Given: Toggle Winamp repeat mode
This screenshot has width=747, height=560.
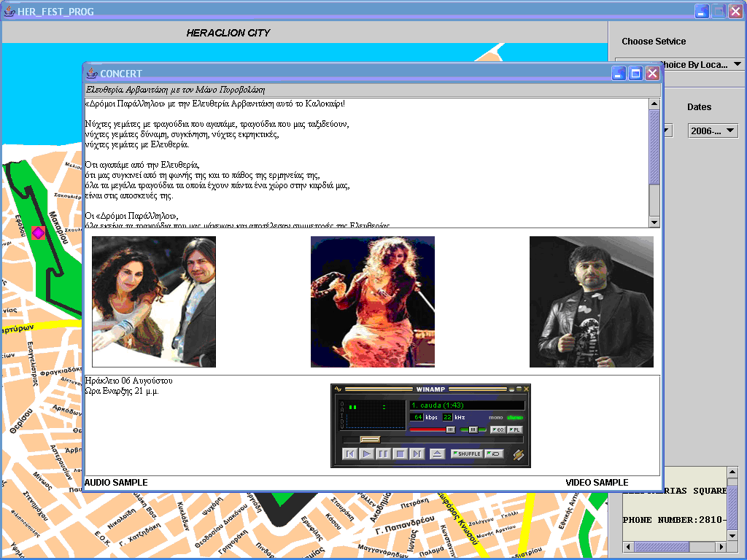Looking at the screenshot, I should (x=495, y=454).
